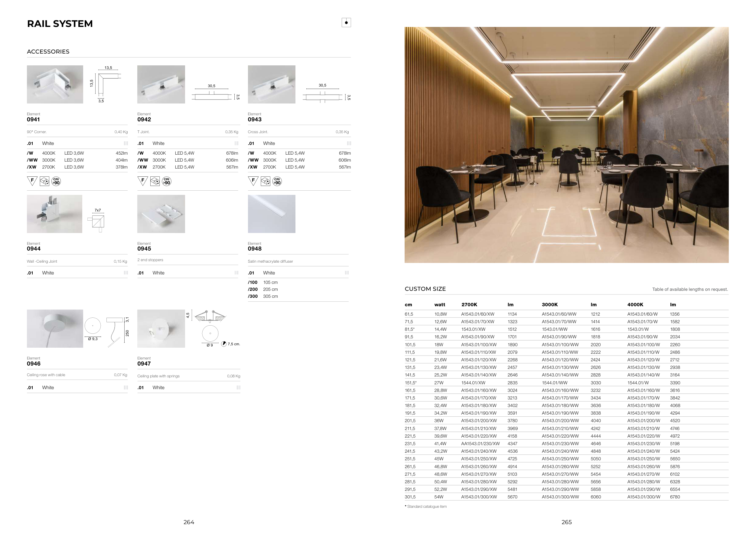Select the white color swatch for element 0941
The height and width of the screenshot is (535, 756).
[126, 143]
